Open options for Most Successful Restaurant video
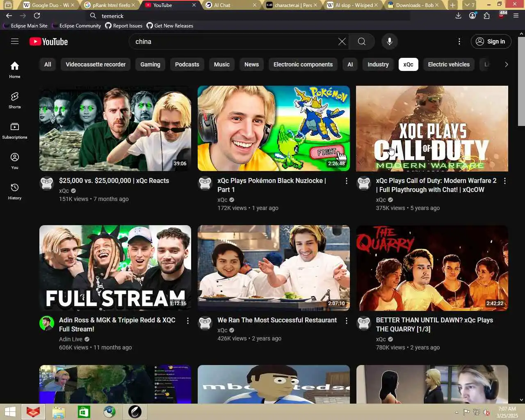The width and height of the screenshot is (525, 420). click(x=347, y=321)
